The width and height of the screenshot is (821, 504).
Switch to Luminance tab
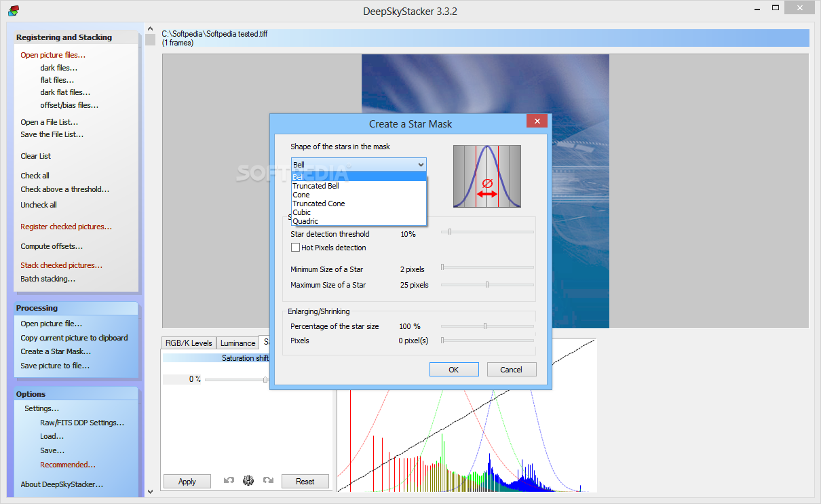pos(237,343)
